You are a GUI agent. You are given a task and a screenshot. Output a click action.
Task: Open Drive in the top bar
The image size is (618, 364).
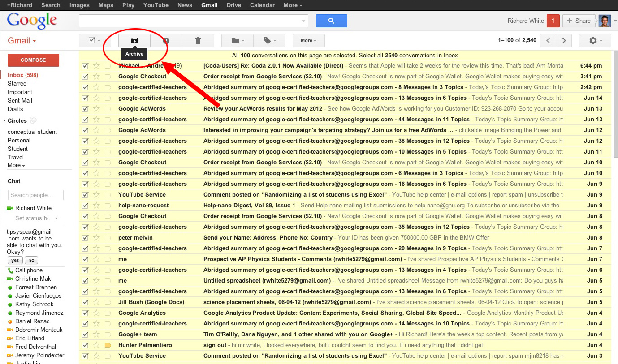click(234, 5)
